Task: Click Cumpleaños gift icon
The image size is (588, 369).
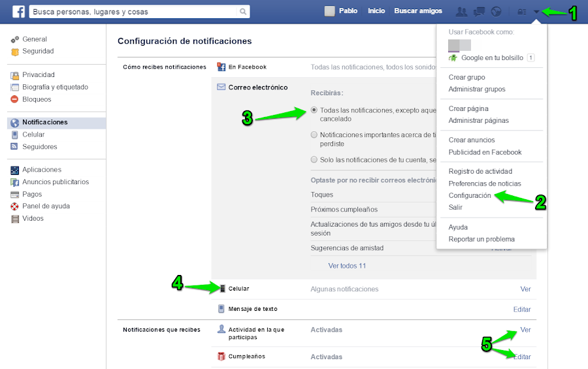Action: [x=221, y=356]
